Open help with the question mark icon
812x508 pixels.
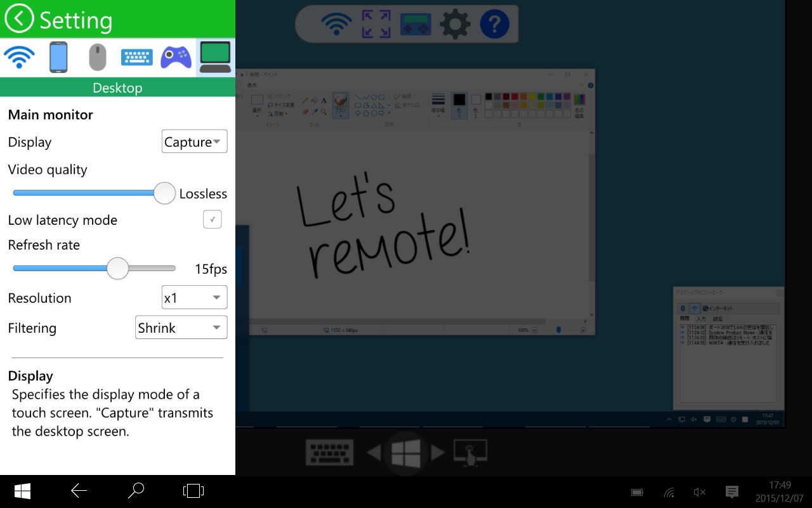coord(495,24)
